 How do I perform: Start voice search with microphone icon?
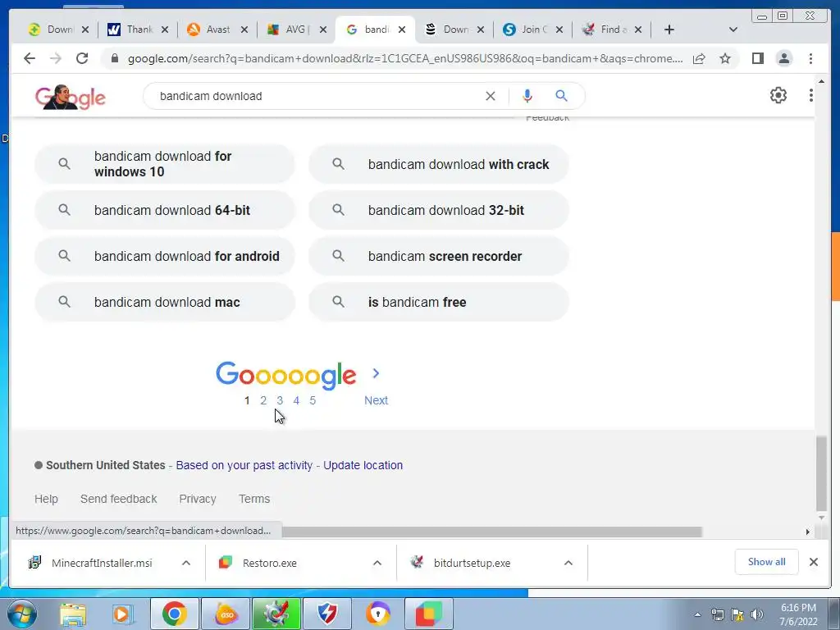coord(527,96)
